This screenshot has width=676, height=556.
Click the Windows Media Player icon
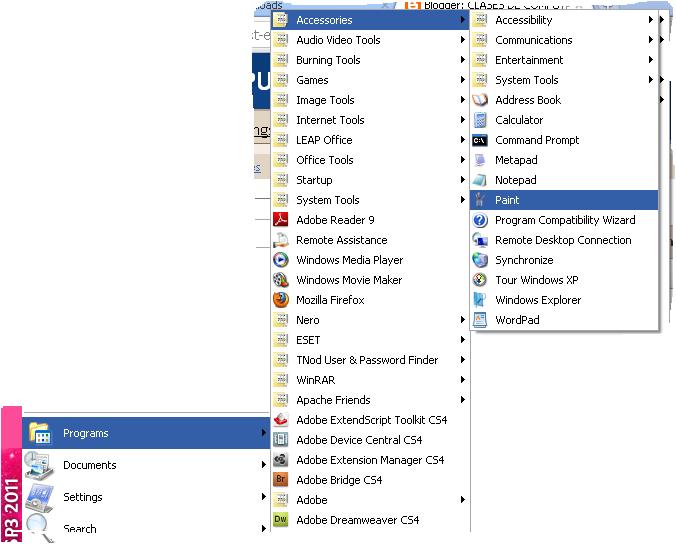point(281,260)
